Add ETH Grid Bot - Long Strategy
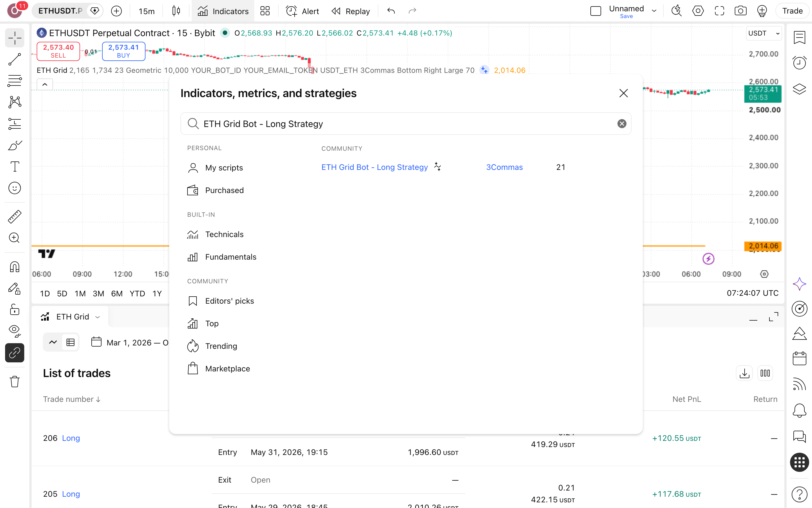This screenshot has height=508, width=812. point(374,167)
